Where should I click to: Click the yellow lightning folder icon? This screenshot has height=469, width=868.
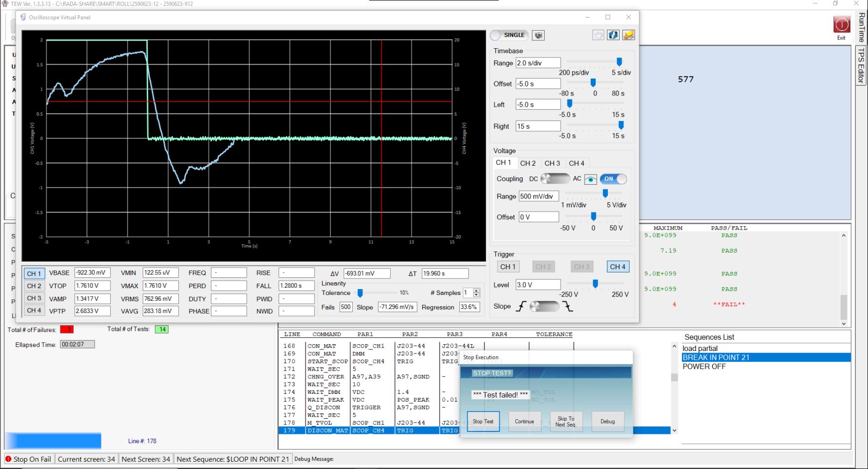[x=628, y=35]
